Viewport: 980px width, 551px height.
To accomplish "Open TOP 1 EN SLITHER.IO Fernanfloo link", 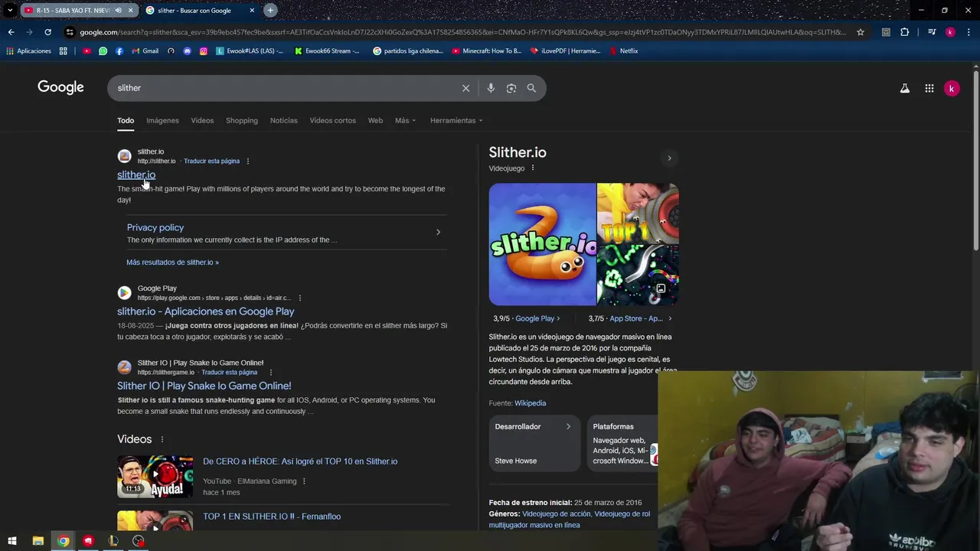I will tap(272, 517).
